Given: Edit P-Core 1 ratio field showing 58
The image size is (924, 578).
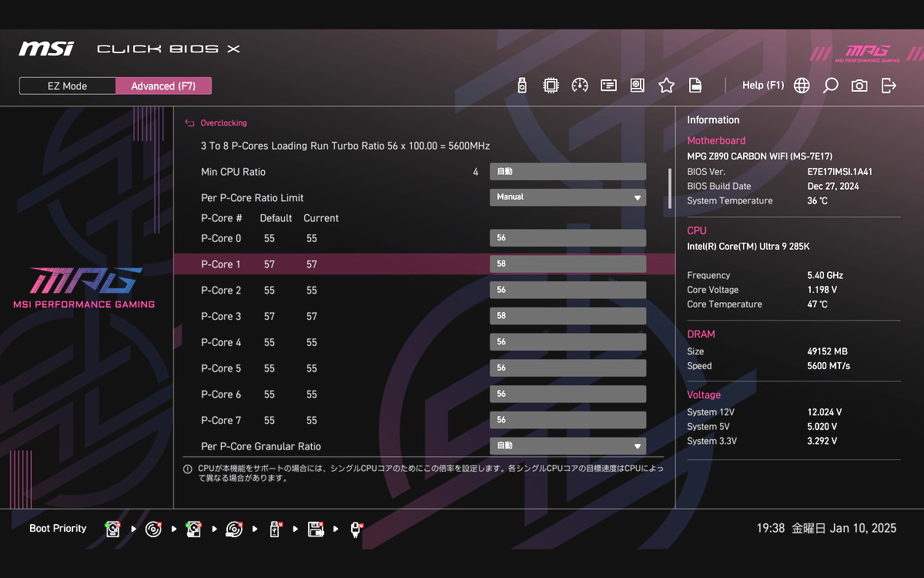Looking at the screenshot, I should [x=568, y=264].
